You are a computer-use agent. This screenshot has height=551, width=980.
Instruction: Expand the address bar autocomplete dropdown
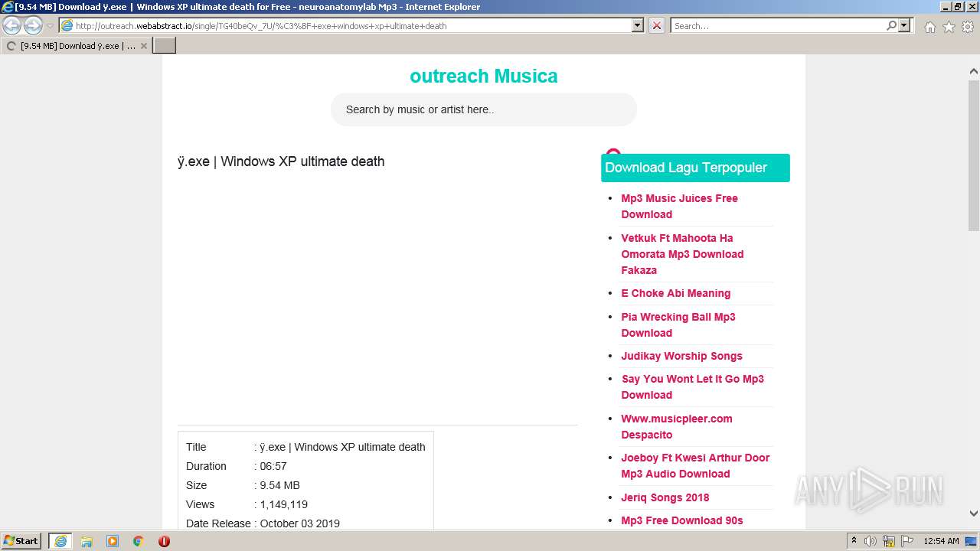click(x=638, y=25)
